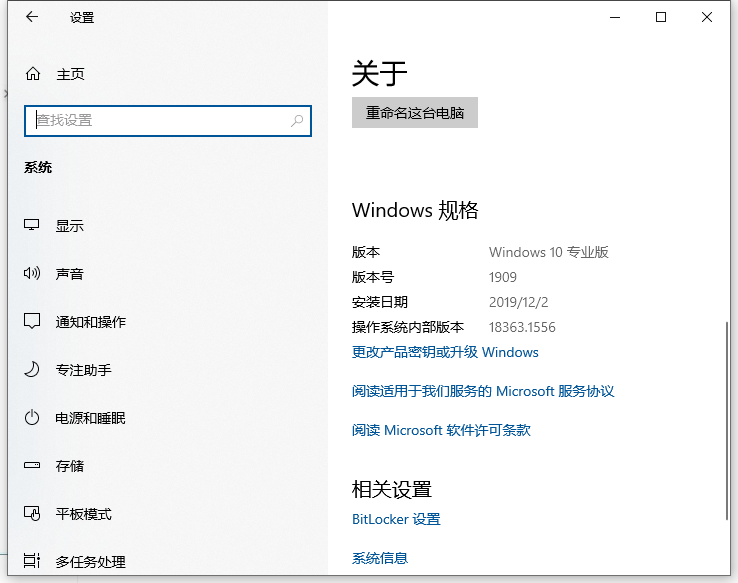
Task: Click the Storage (存储) drive icon
Action: 32,466
